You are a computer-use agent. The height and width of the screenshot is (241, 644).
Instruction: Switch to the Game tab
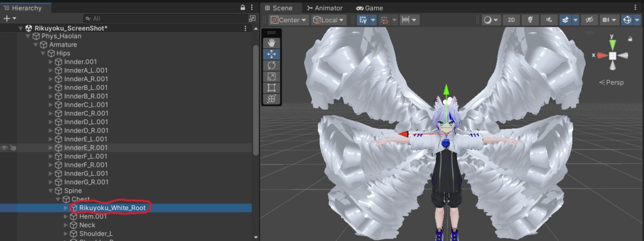[369, 8]
